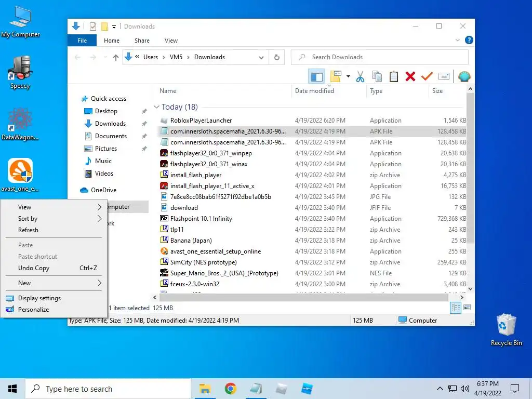Image resolution: width=532 pixels, height=399 pixels.
Task: Click the blue Help question mark icon
Action: 469,40
